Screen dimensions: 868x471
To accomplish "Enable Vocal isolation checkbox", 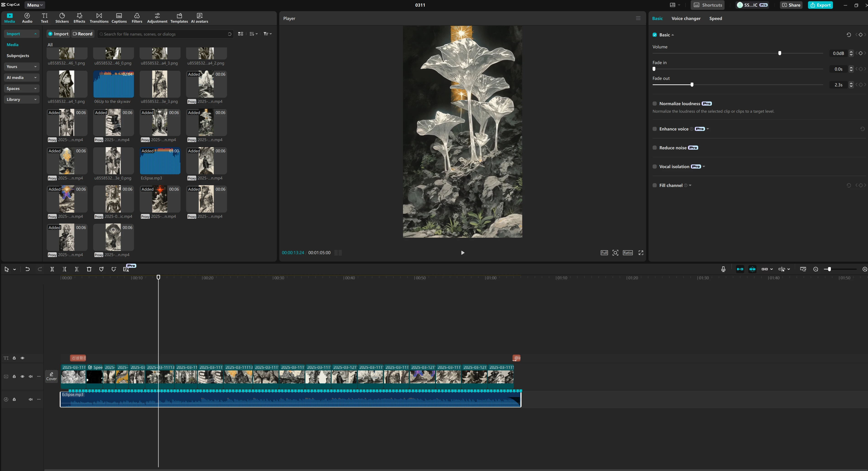I will click(655, 167).
